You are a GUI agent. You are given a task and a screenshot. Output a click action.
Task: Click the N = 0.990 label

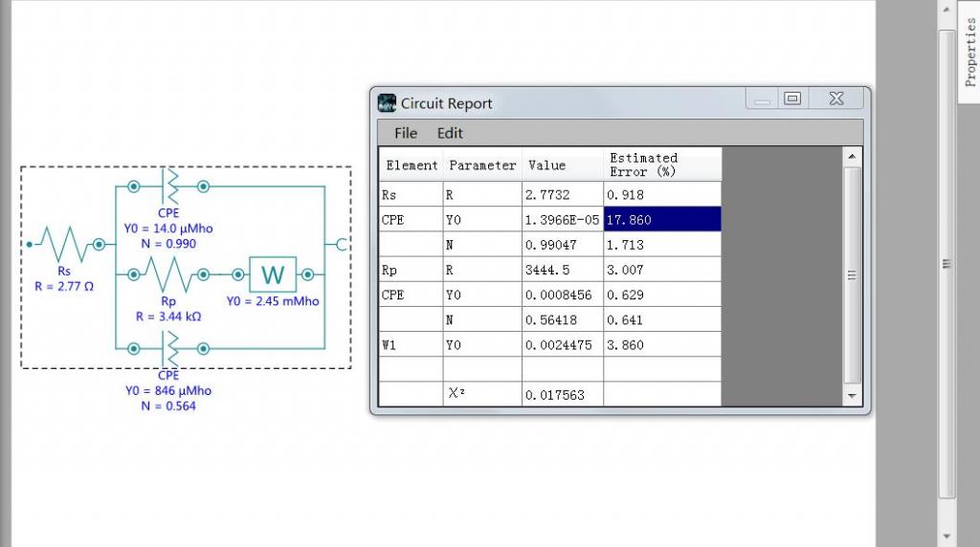pos(168,244)
